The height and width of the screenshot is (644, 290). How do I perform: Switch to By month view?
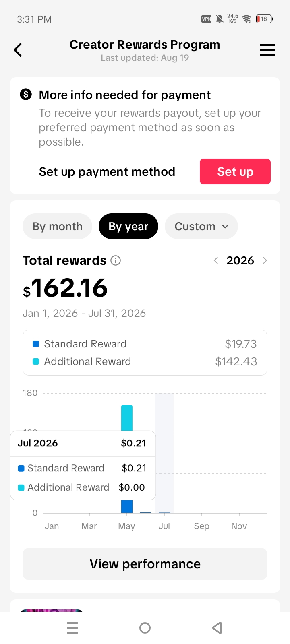[x=57, y=226]
